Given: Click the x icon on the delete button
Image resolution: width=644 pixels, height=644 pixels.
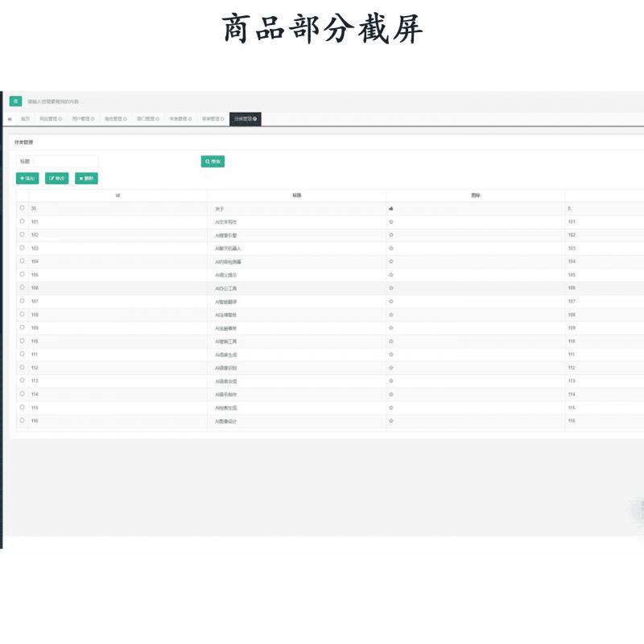Looking at the screenshot, I should 80,178.
